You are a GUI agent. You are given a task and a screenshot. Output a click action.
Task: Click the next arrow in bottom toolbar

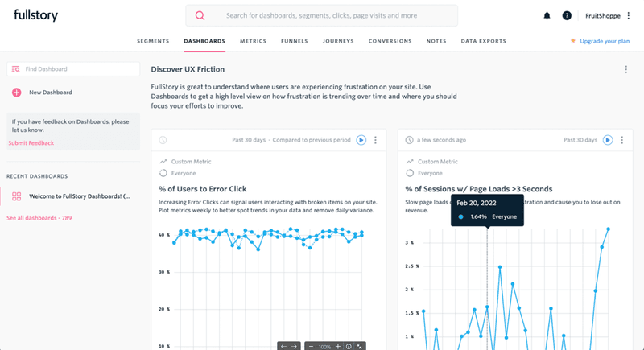click(294, 346)
